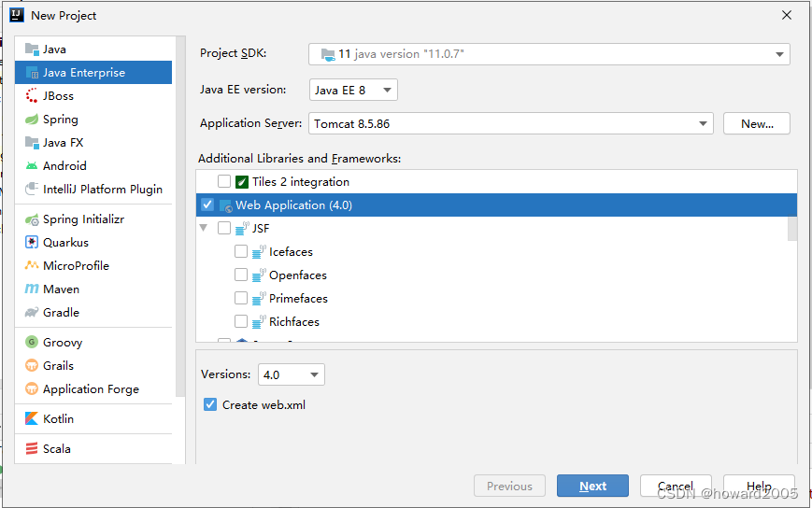The height and width of the screenshot is (508, 812).
Task: Enable the Icefaces checkbox
Action: click(241, 251)
